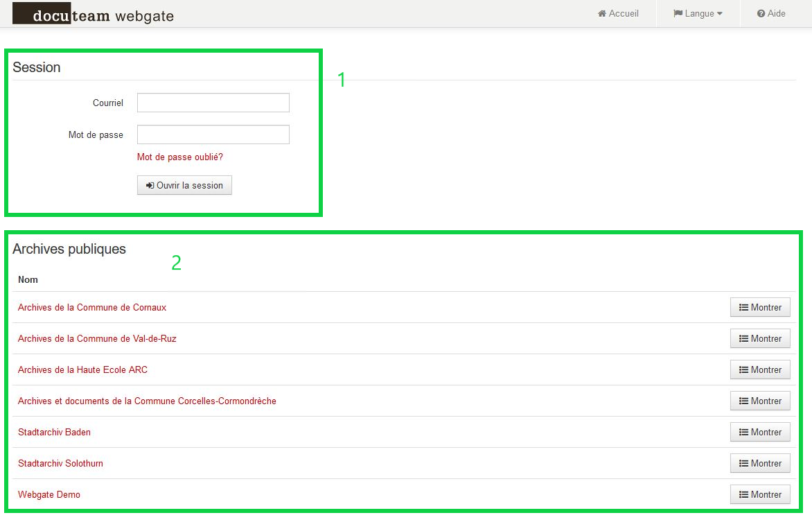
Task: Focus the Mot de passe field
Action: (213, 134)
